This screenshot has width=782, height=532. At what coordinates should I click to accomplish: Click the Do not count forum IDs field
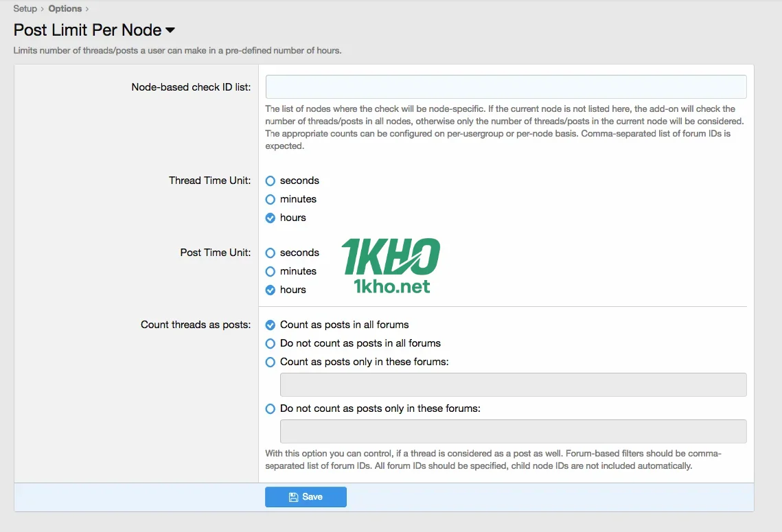[x=513, y=432]
